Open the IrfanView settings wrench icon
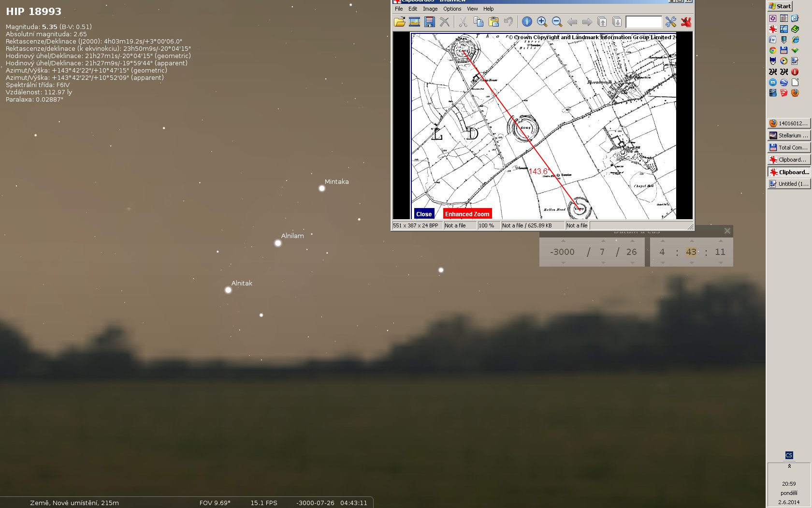The height and width of the screenshot is (508, 812). coord(670,22)
